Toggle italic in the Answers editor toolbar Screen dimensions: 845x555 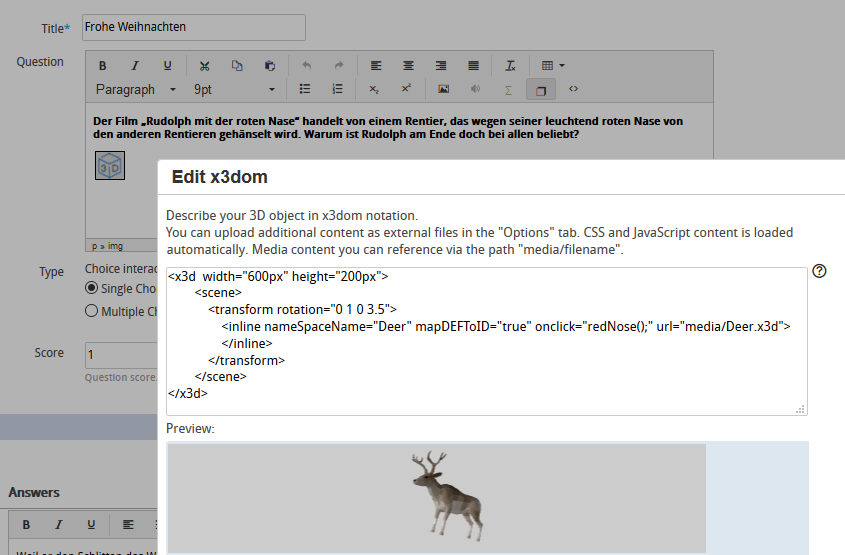[59, 524]
